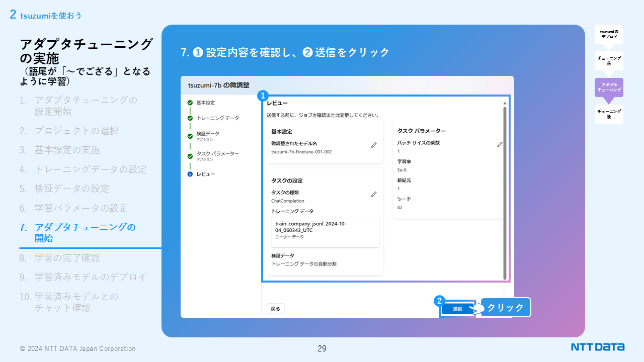
Task: Click the green check icon for タスク パラメーター
Action: (x=190, y=156)
